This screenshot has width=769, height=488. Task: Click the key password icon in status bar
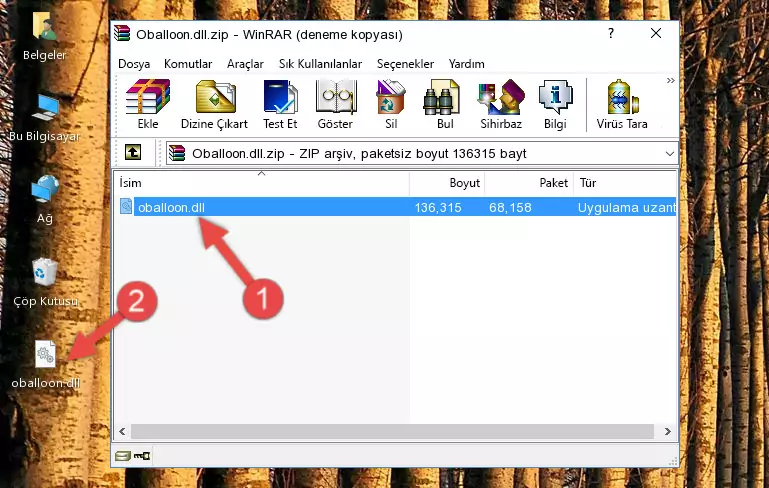pos(142,456)
